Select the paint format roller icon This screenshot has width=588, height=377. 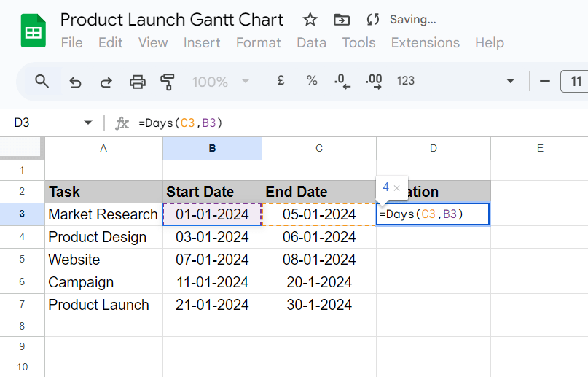(x=168, y=82)
